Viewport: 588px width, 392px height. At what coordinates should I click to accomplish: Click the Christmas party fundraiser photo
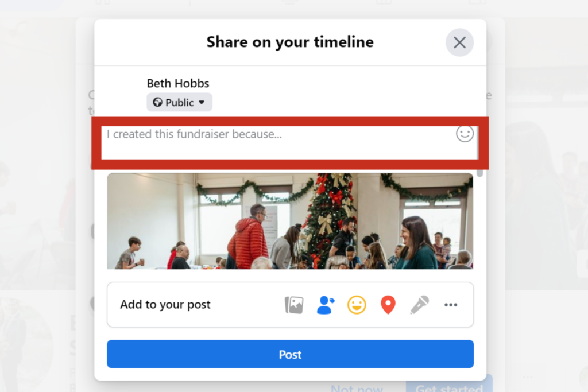tap(290, 221)
